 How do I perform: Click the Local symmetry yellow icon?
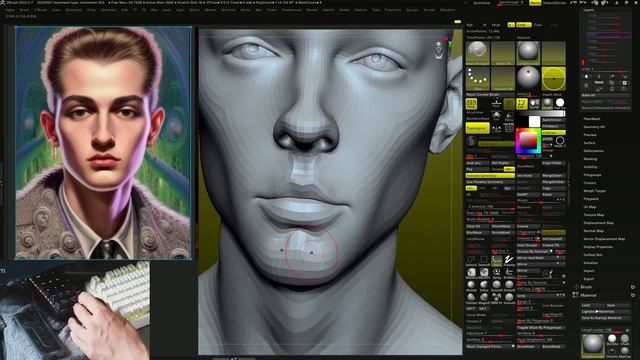pos(522,104)
